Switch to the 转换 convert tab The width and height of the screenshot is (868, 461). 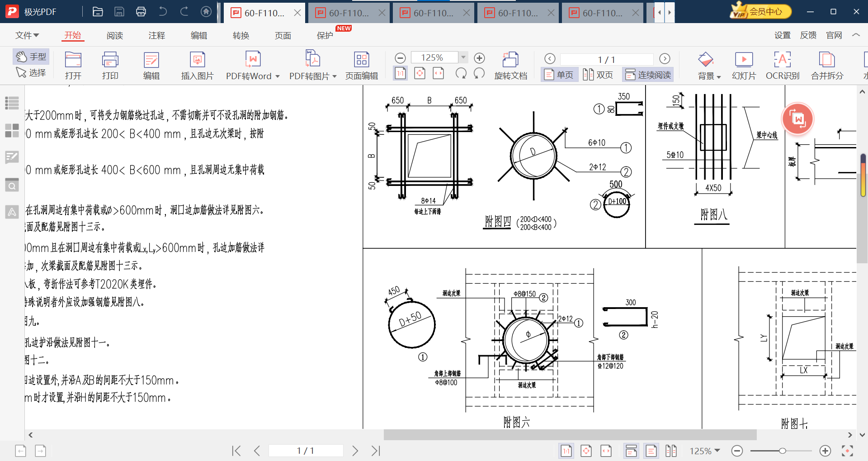[241, 35]
